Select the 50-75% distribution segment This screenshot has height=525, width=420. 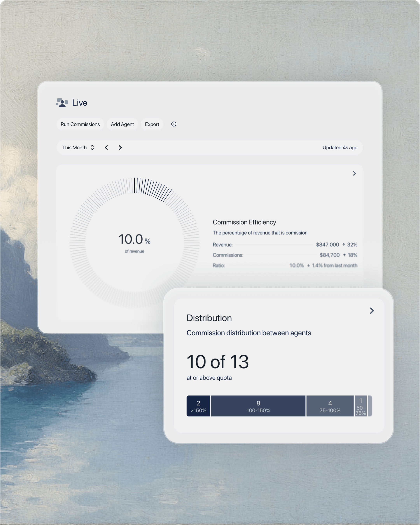[x=360, y=406]
